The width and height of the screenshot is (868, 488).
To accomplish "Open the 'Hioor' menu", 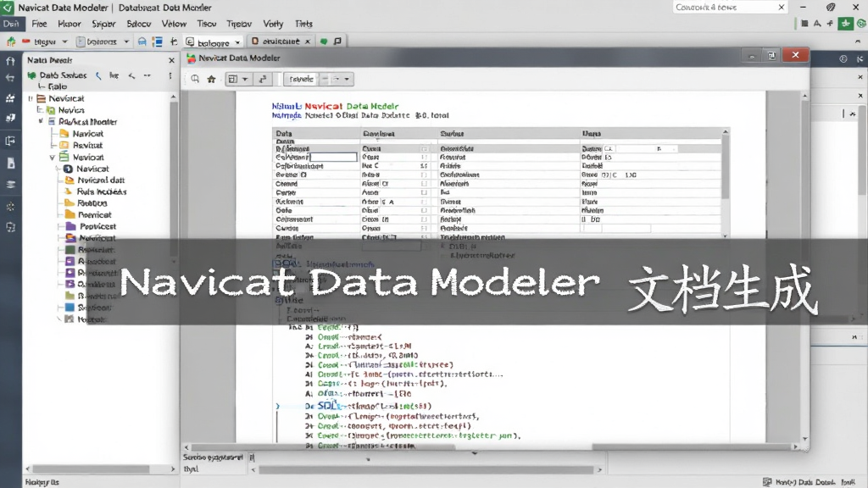I will point(70,24).
